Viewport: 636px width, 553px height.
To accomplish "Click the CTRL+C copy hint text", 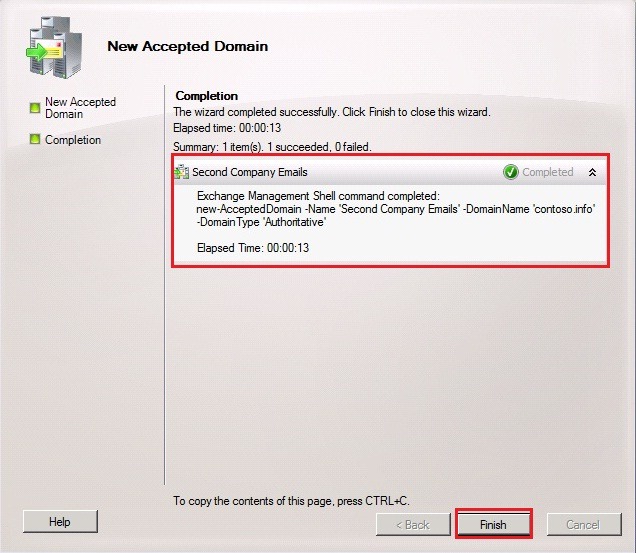I will click(x=291, y=500).
